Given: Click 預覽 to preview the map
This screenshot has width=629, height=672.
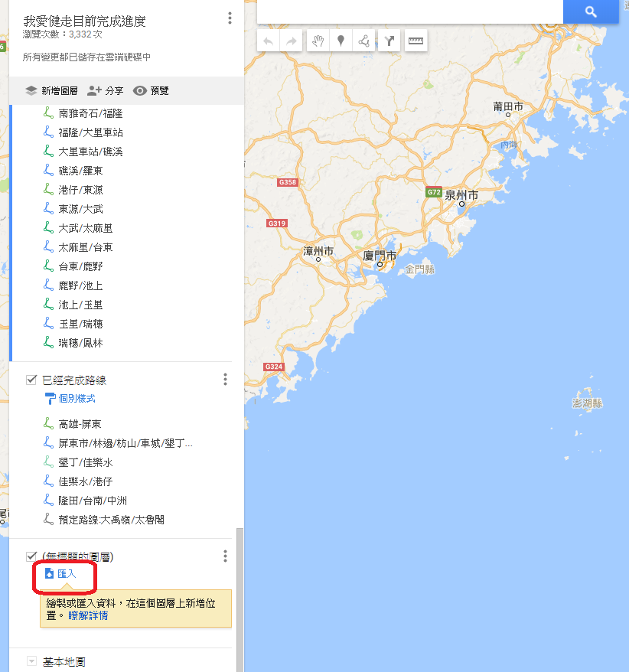Looking at the screenshot, I should pyautogui.click(x=151, y=91).
